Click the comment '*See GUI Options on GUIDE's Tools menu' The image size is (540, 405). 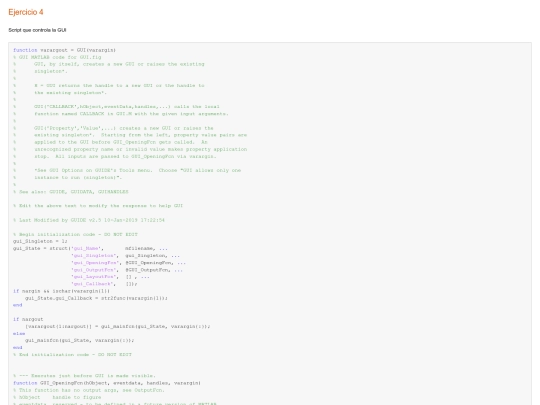point(137,170)
